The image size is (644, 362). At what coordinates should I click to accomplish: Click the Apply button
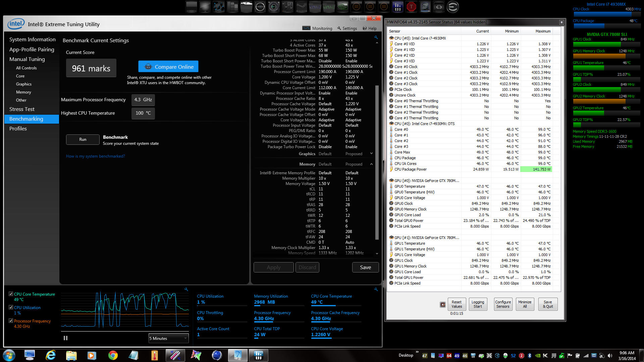point(273,267)
